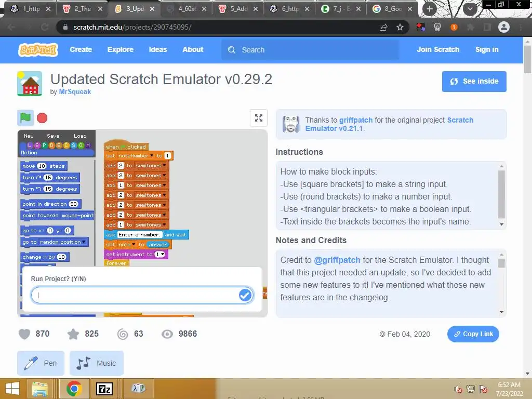The image size is (532, 399).
Task: Click New in the emulator menu
Action: click(29, 136)
